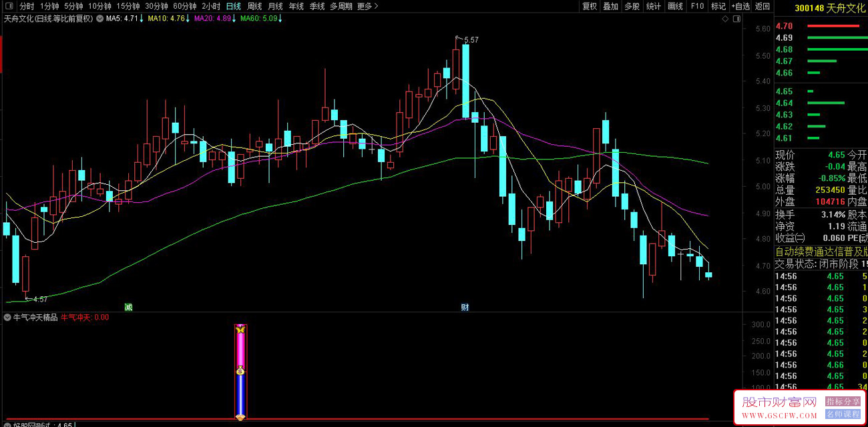Image resolution: width=868 pixels, height=427 pixels.
Task: Switch to 分时 intraday chart
Action: click(x=27, y=6)
